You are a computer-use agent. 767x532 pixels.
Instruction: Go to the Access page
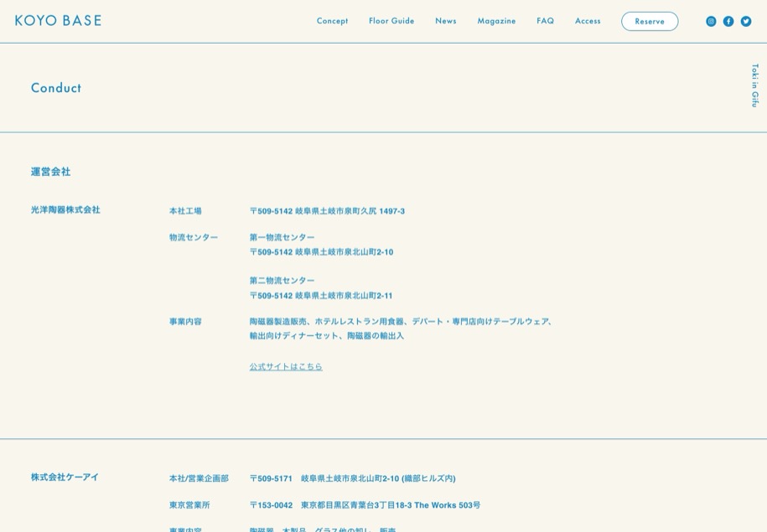588,21
